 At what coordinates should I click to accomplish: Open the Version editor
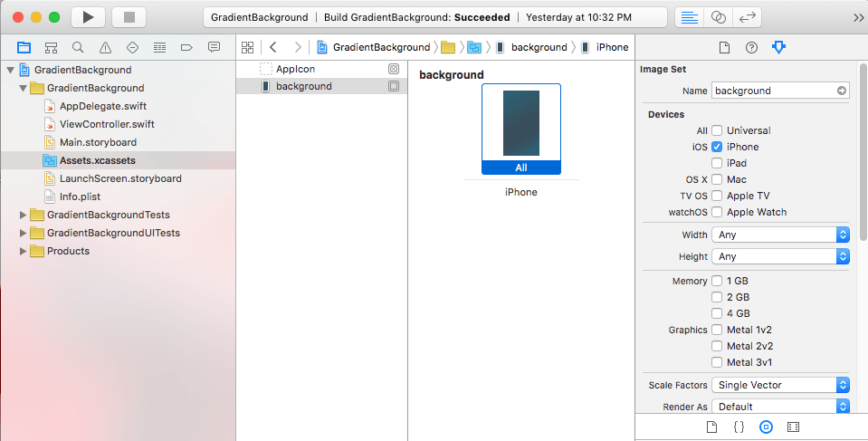pyautogui.click(x=747, y=17)
